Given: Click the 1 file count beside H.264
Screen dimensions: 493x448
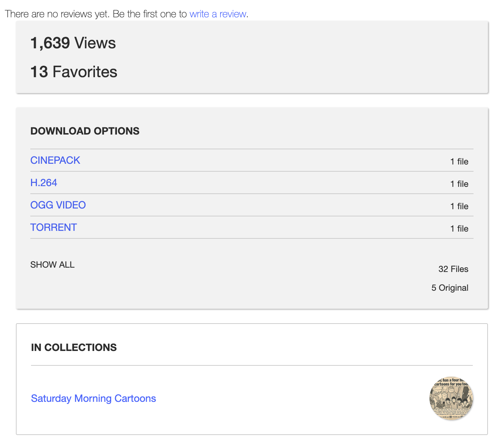Looking at the screenshot, I should tap(459, 184).
